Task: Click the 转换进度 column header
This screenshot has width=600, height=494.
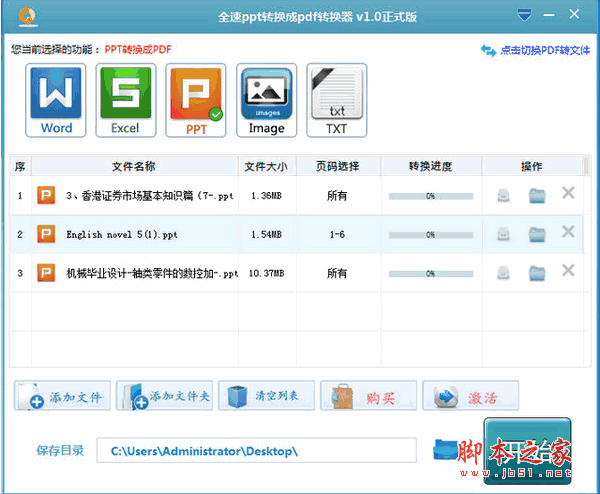Action: (431, 166)
